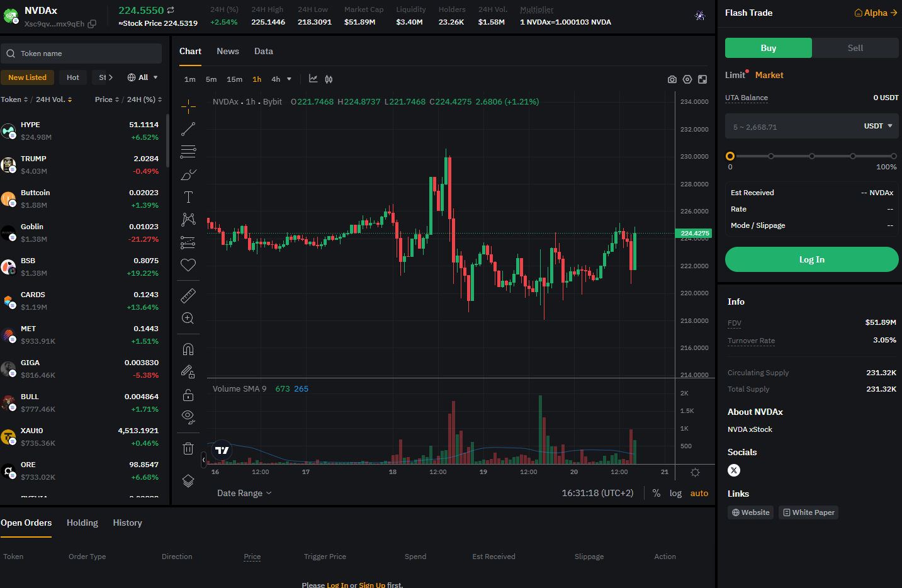Open the object tree layers icon
This screenshot has width=902, height=588.
188,481
